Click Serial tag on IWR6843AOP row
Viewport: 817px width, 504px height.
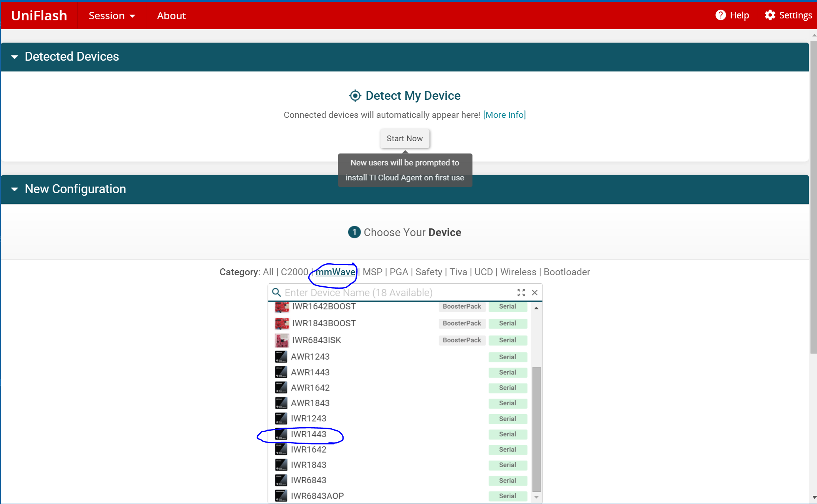tap(508, 496)
